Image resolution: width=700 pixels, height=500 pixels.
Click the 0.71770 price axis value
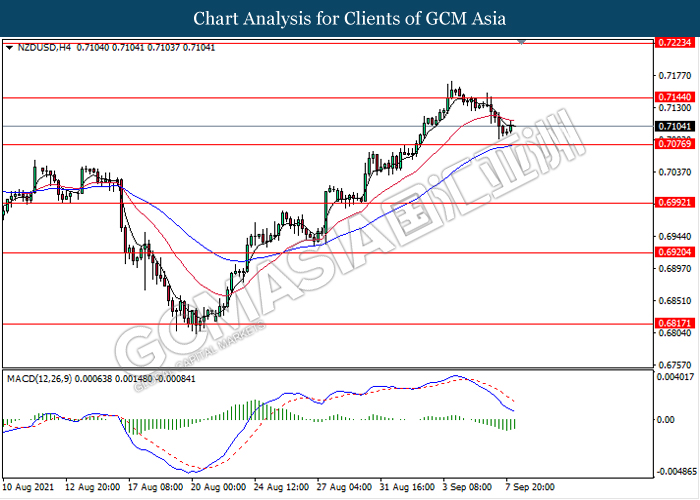point(675,76)
